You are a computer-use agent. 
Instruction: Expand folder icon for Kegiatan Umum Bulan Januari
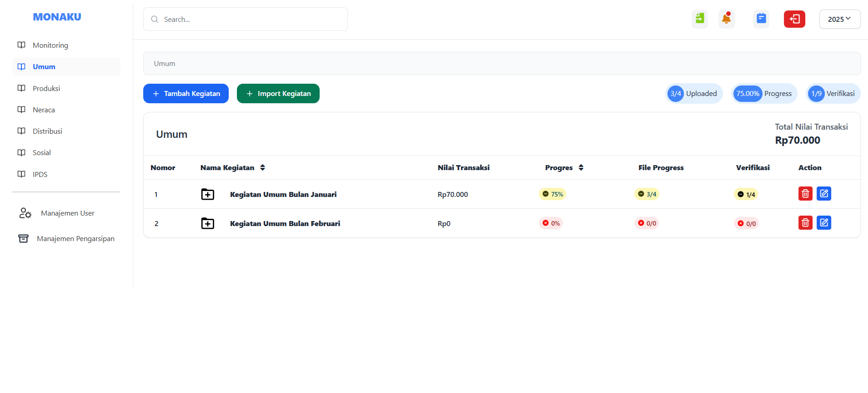[x=208, y=194]
